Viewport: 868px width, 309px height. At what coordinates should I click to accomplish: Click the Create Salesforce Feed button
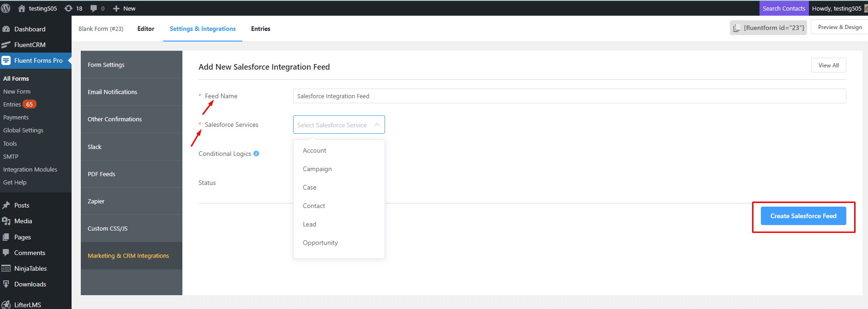(x=803, y=216)
